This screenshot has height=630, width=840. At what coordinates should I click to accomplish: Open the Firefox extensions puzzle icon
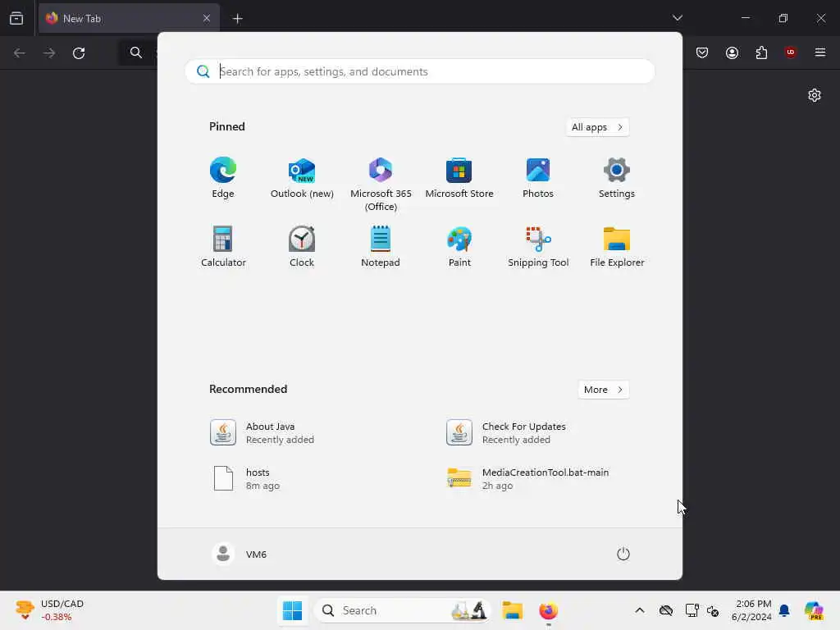[x=761, y=52]
